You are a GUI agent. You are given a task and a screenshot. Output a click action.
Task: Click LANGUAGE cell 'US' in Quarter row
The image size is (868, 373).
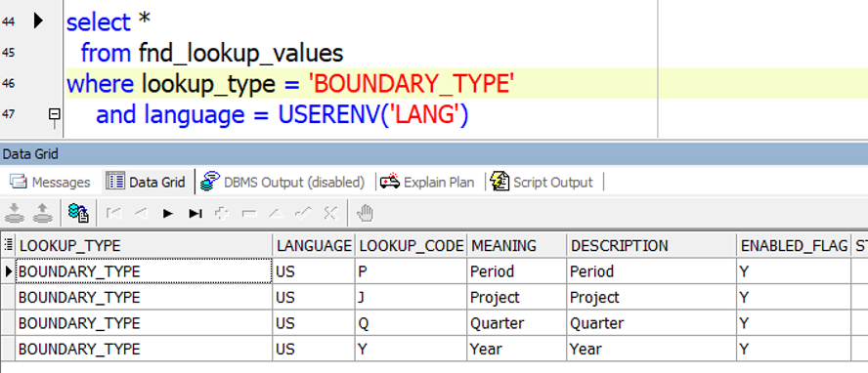(314, 323)
